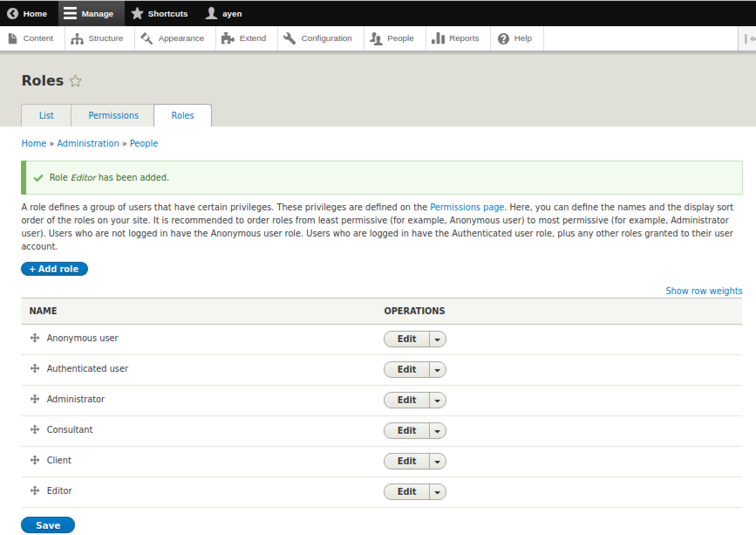Click the star icon beside Roles title
This screenshot has height=535, width=756.
(75, 81)
